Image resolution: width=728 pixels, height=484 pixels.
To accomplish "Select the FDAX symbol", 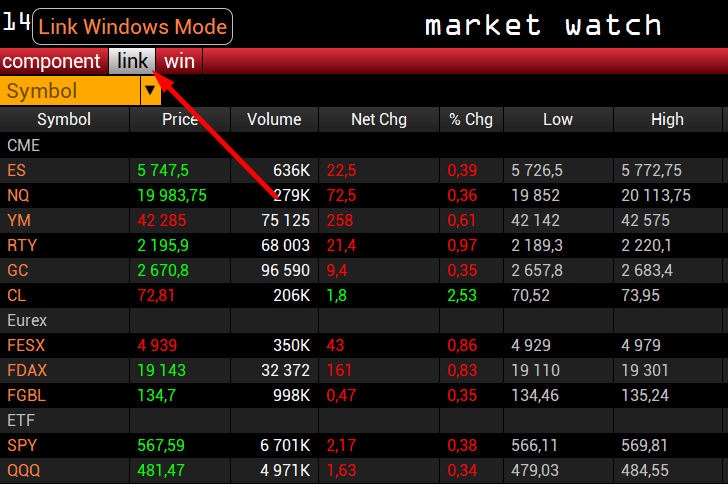I will (26, 370).
